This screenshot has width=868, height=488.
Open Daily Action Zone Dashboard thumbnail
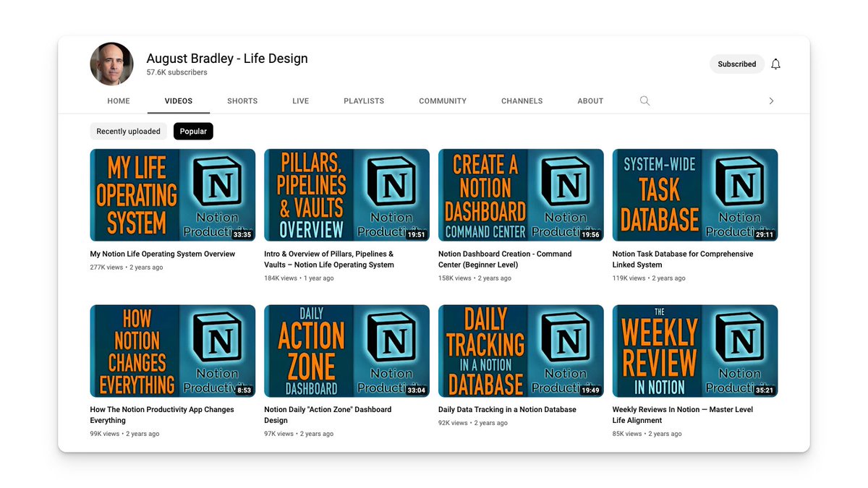tap(346, 351)
